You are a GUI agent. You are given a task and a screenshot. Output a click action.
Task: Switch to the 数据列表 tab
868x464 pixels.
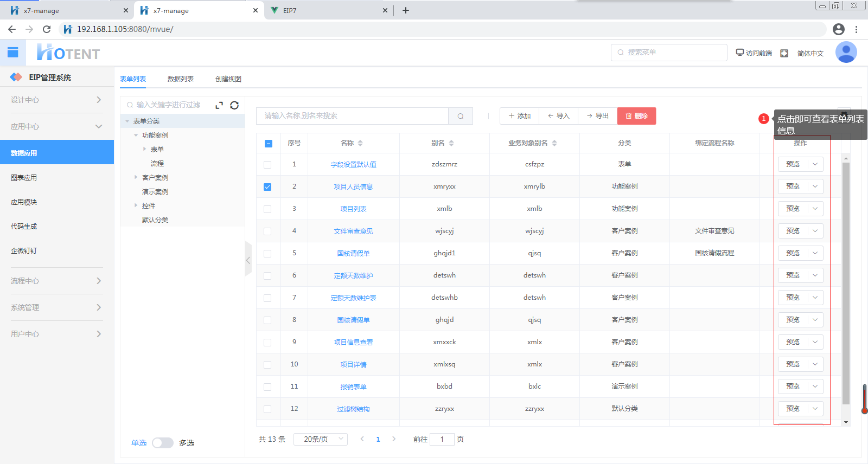[x=180, y=79]
